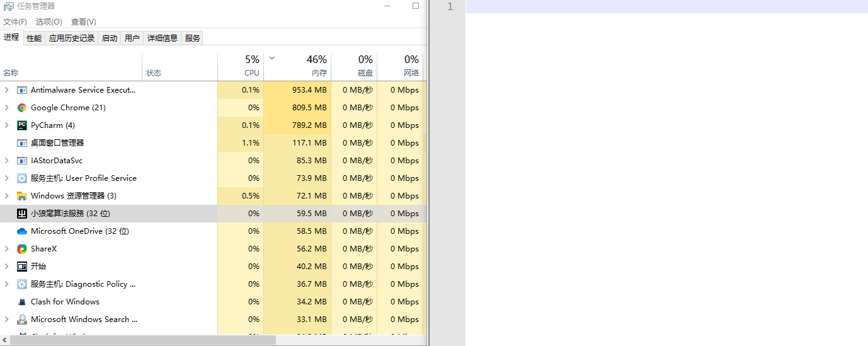Select the 1.1% CPU cell

(x=241, y=143)
